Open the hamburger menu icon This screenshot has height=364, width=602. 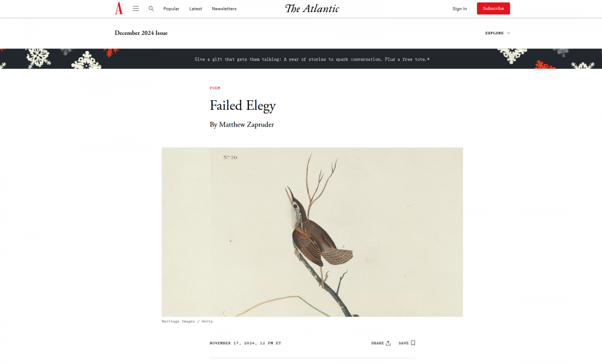[136, 8]
